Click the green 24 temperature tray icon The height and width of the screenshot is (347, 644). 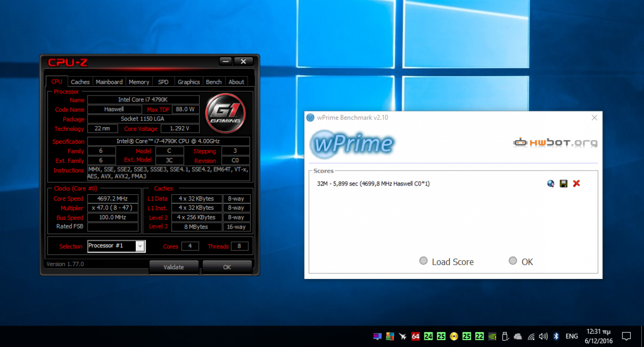[x=428, y=336]
